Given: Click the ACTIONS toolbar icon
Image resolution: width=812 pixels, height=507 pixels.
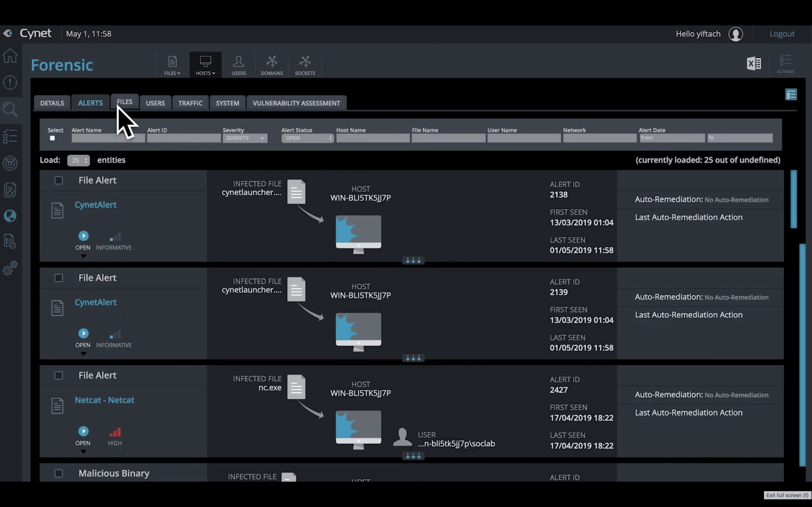Looking at the screenshot, I should click(786, 63).
